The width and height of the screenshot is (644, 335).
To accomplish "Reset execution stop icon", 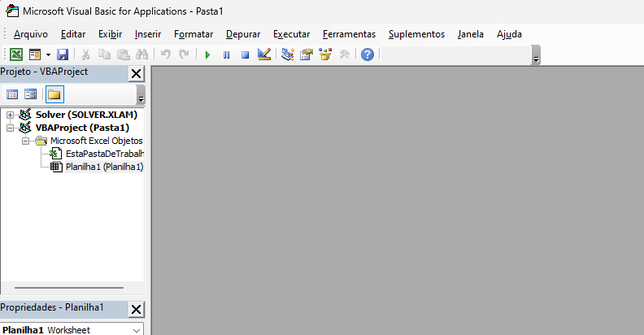I will 246,54.
